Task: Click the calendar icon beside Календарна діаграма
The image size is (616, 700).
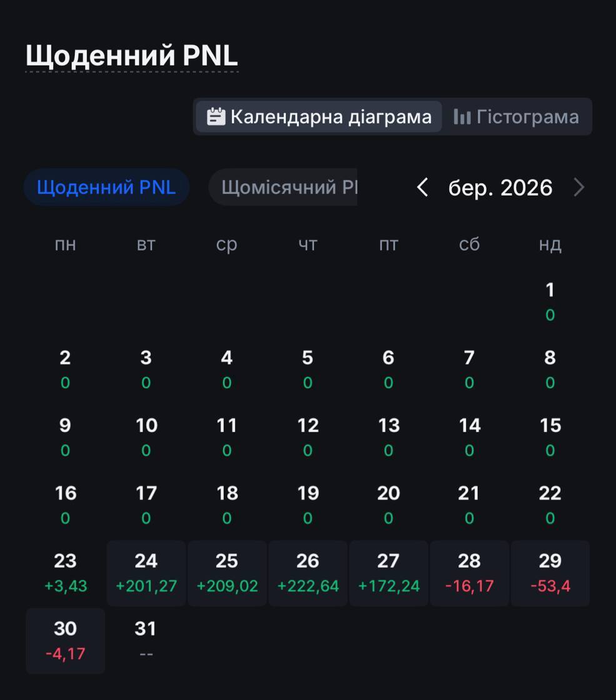Action: click(x=216, y=116)
